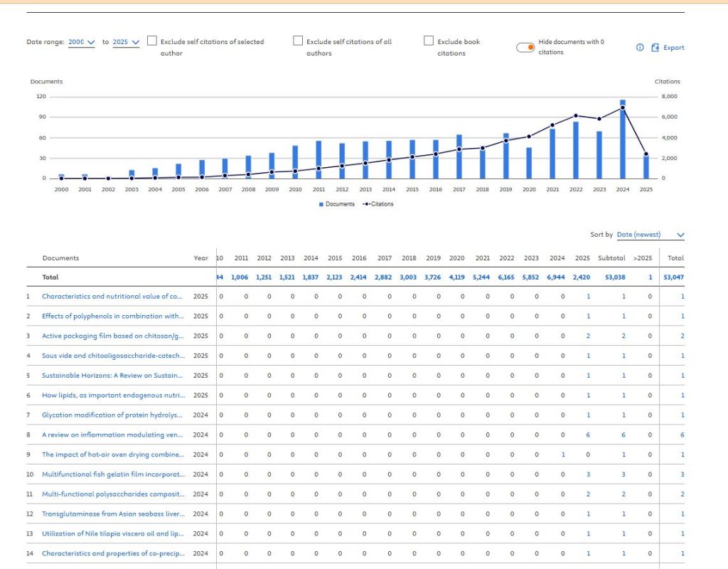This screenshot has height=569, width=728.
Task: Click the 2022 citations data point
Action: (x=576, y=115)
